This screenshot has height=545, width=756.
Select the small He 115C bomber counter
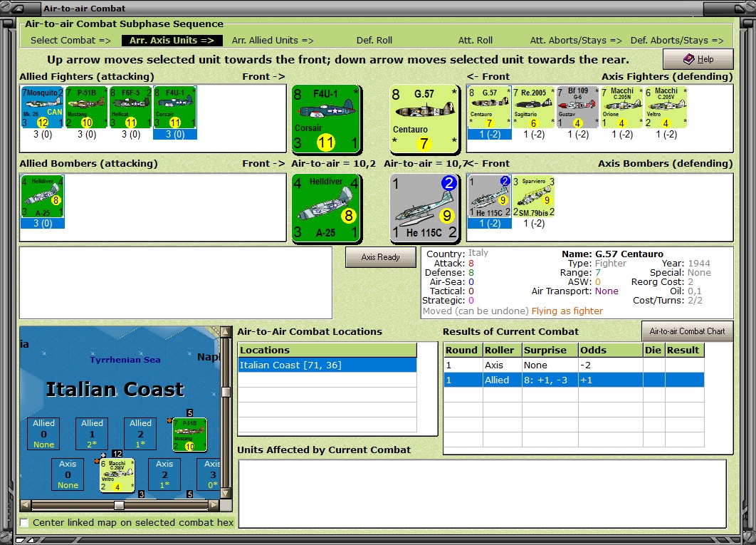[x=489, y=197]
